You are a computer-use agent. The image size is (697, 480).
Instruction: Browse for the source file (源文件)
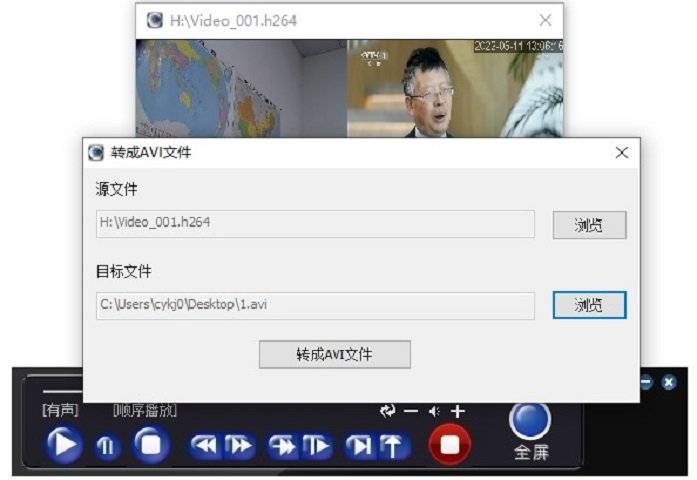pyautogui.click(x=589, y=225)
